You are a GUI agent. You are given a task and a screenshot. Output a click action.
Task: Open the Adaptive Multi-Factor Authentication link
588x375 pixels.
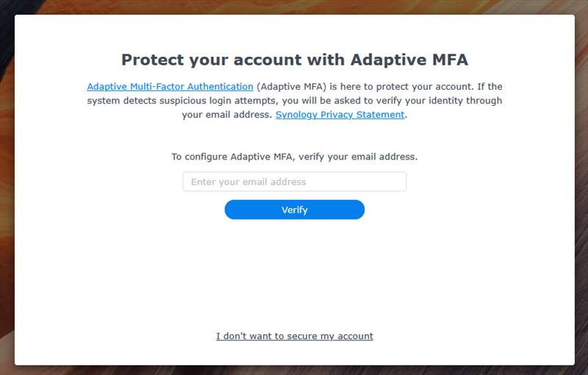(170, 87)
